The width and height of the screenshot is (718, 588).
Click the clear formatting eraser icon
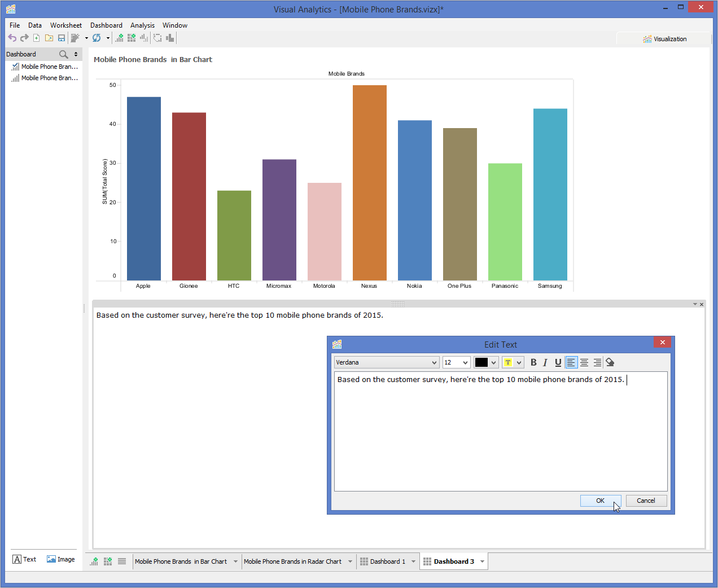610,362
